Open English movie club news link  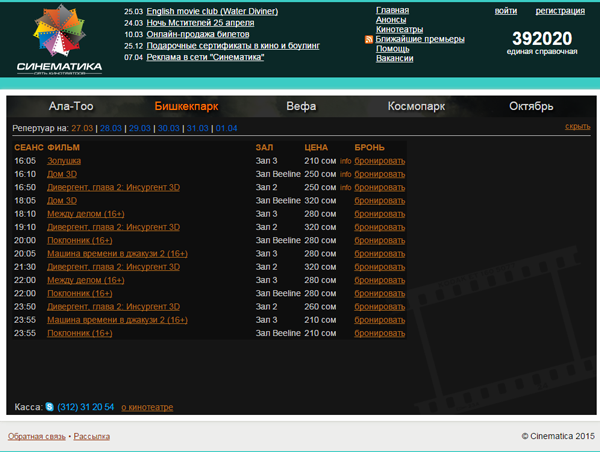point(212,10)
